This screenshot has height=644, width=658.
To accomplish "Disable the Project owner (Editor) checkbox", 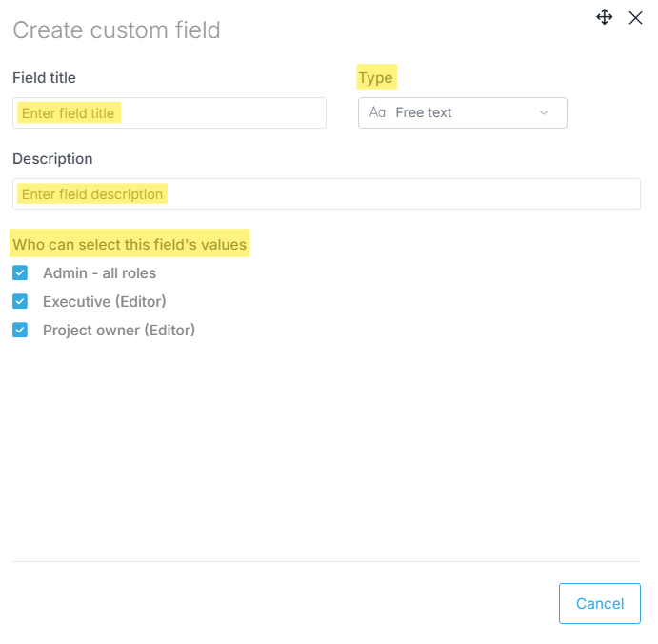I will point(20,331).
